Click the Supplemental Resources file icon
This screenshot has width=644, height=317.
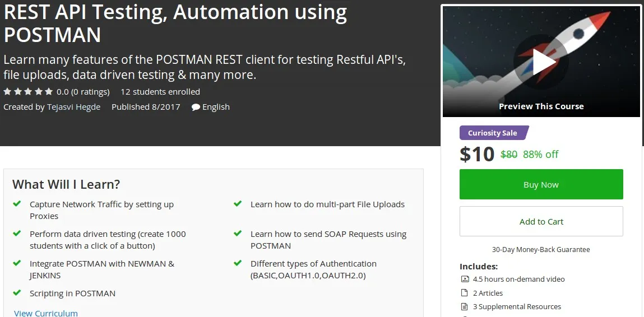[x=464, y=307]
